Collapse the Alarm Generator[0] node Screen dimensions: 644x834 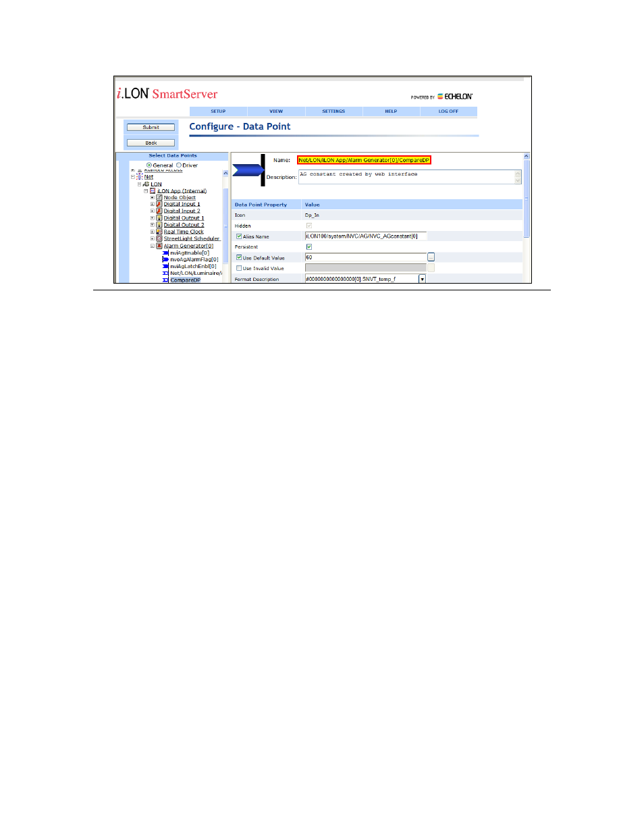click(x=153, y=246)
